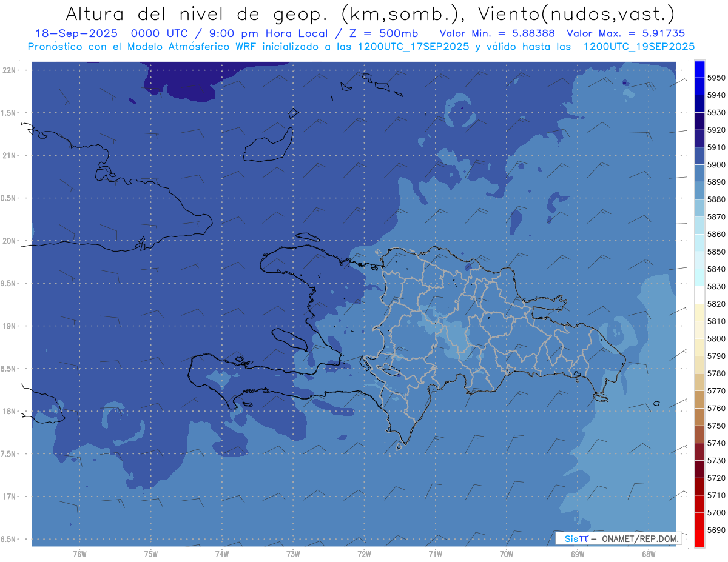This screenshot has width=728, height=562.
Task: Click the brightest blue swatch above 5950
Action: click(x=699, y=69)
